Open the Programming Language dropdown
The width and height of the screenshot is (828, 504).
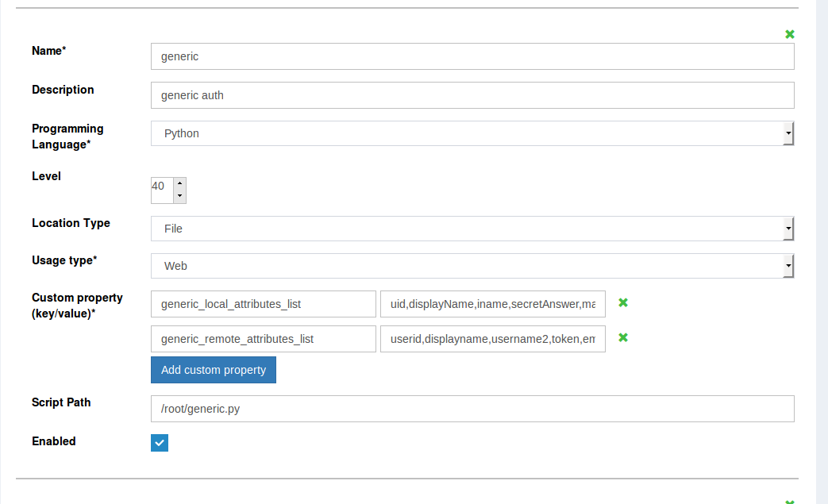coord(472,133)
